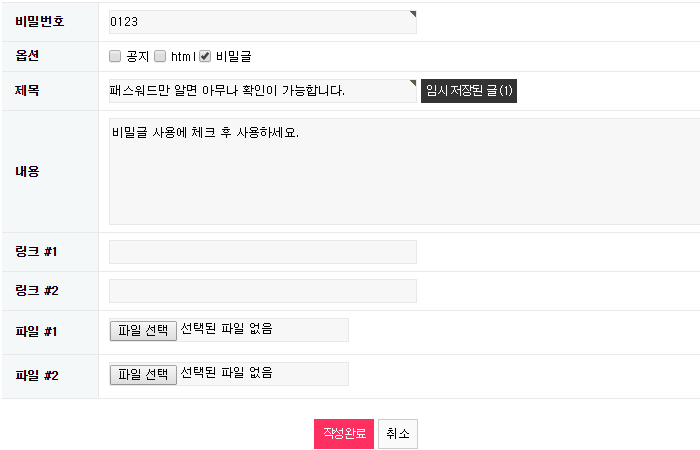The height and width of the screenshot is (450, 700).
Task: Focus the 링크 #2 input field
Action: tap(262, 291)
